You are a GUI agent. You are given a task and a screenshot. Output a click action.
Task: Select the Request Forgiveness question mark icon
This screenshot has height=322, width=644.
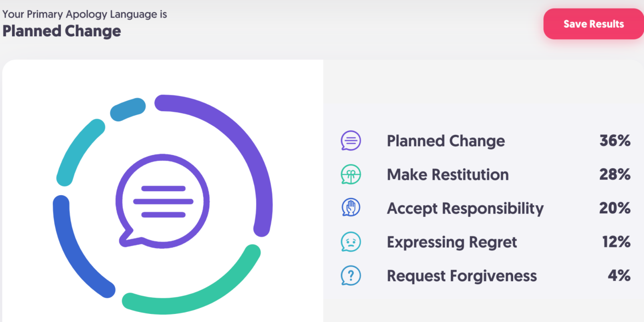(x=351, y=276)
